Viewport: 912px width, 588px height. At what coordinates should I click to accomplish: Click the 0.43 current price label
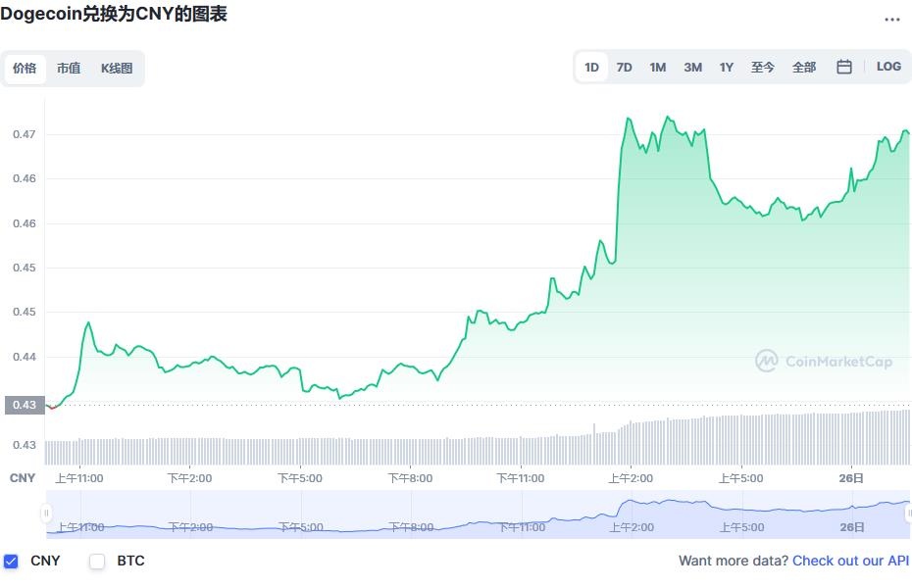click(x=23, y=405)
